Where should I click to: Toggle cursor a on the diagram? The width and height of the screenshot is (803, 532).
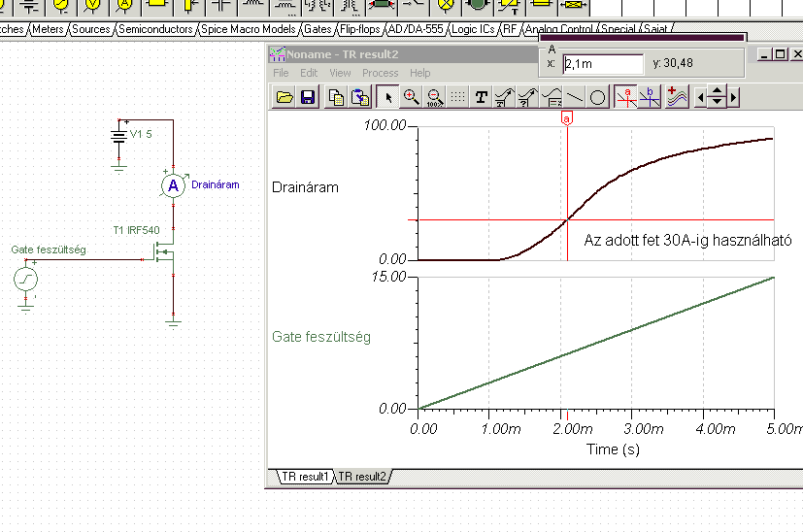[626, 97]
